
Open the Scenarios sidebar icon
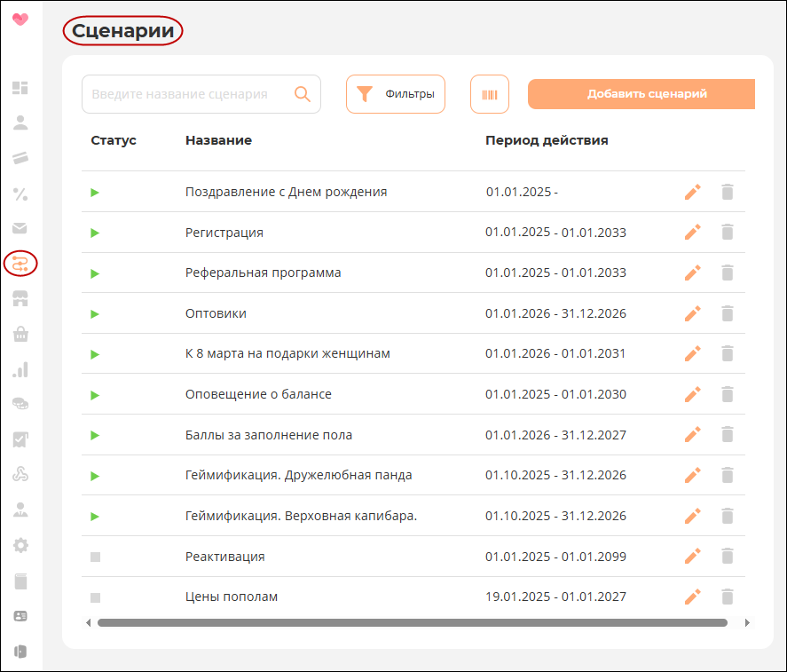pyautogui.click(x=20, y=263)
